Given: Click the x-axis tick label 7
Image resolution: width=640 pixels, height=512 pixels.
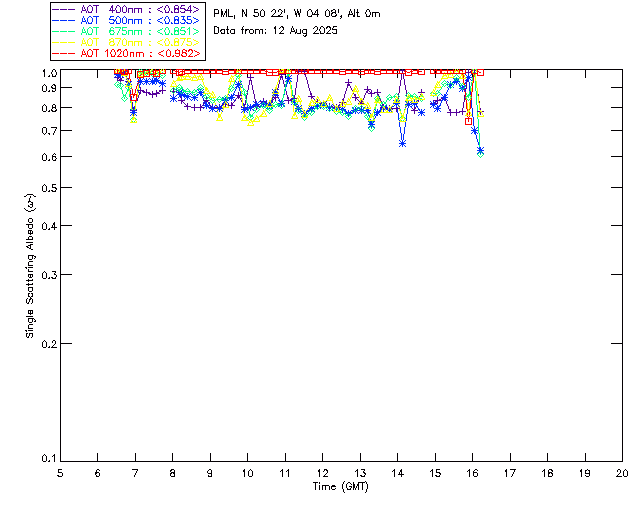Looking at the screenshot, I should (135, 473).
